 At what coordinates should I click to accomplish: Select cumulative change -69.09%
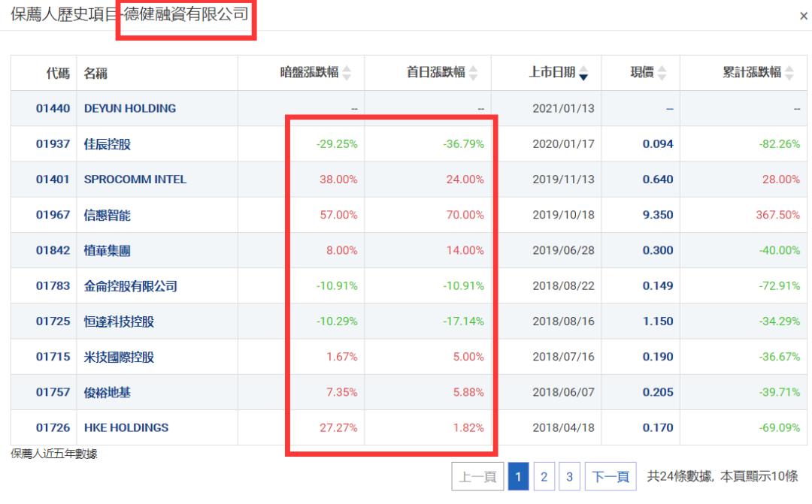click(780, 427)
